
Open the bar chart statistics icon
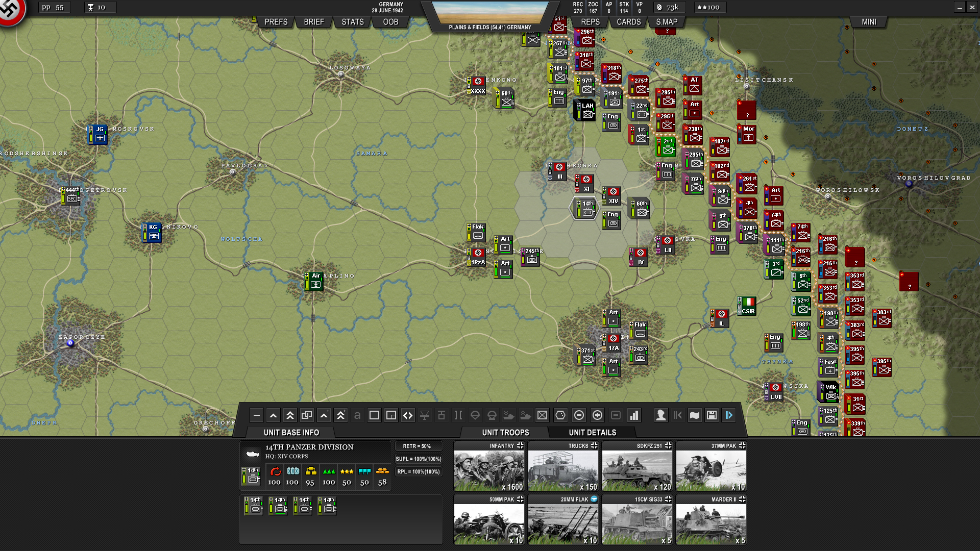coord(634,415)
